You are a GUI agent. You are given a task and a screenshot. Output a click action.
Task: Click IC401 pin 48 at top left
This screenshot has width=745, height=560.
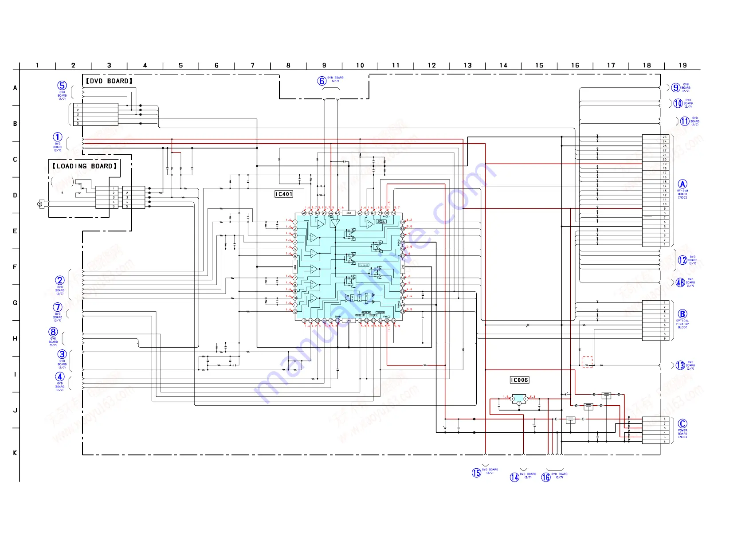304,213
